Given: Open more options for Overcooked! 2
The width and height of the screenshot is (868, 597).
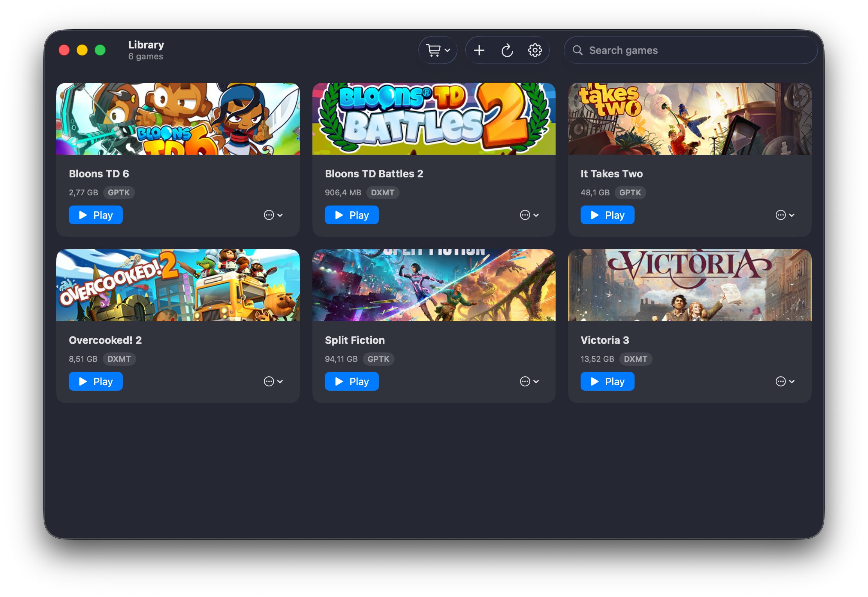Looking at the screenshot, I should coord(273,381).
